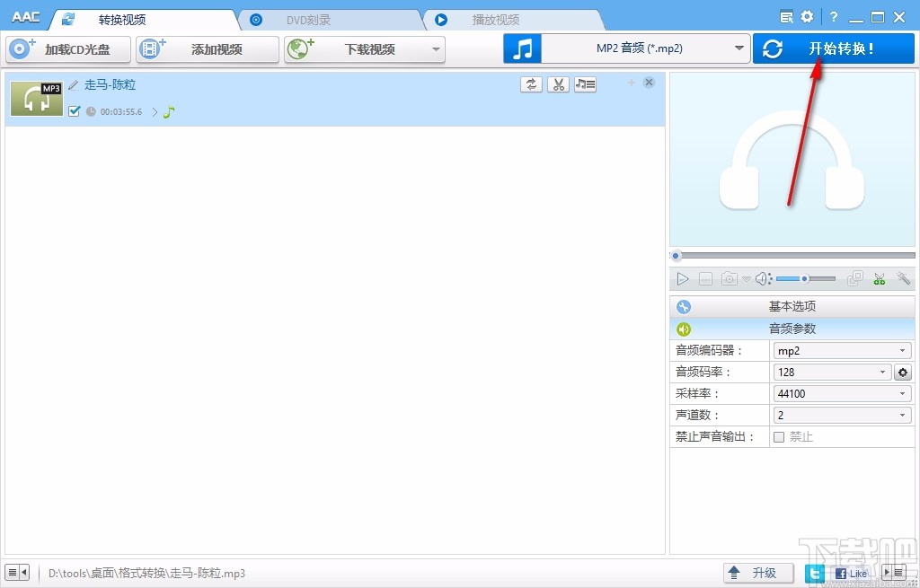Screen dimensions: 920x588
Task: Click the 升级 upgrade button
Action: click(x=758, y=572)
